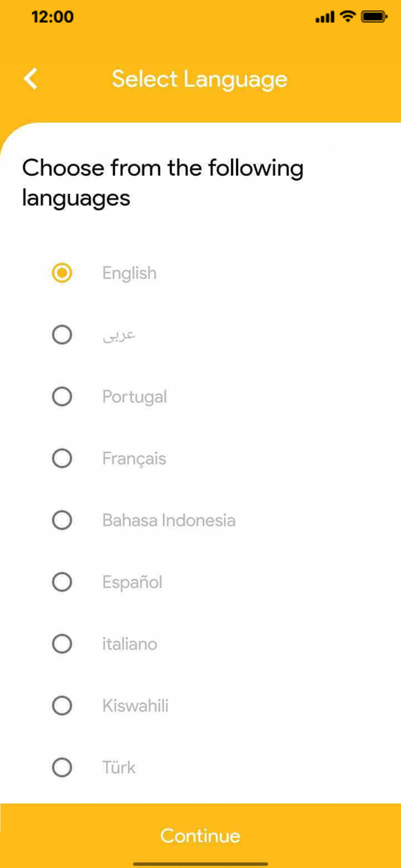Select the English language option

62,273
